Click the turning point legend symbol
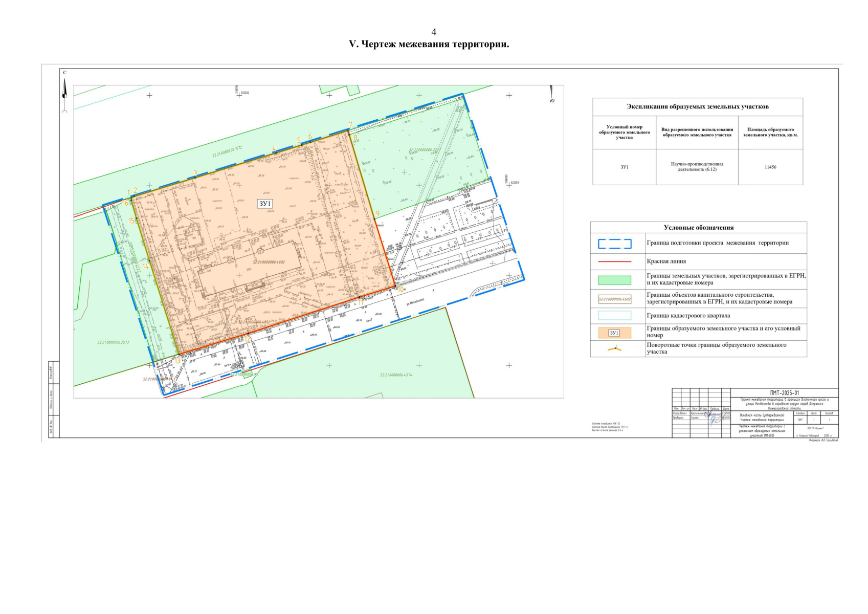 coord(614,349)
